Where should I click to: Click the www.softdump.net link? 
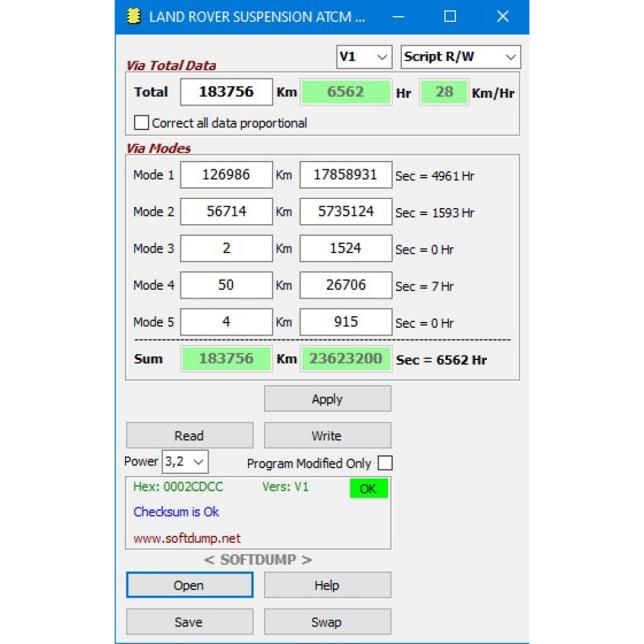point(187,538)
